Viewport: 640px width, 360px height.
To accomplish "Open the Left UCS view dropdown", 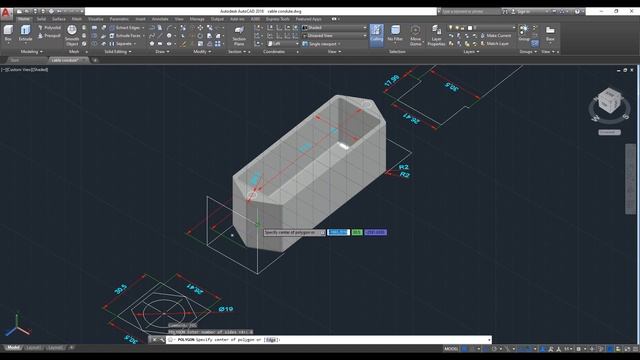I will coord(284,44).
